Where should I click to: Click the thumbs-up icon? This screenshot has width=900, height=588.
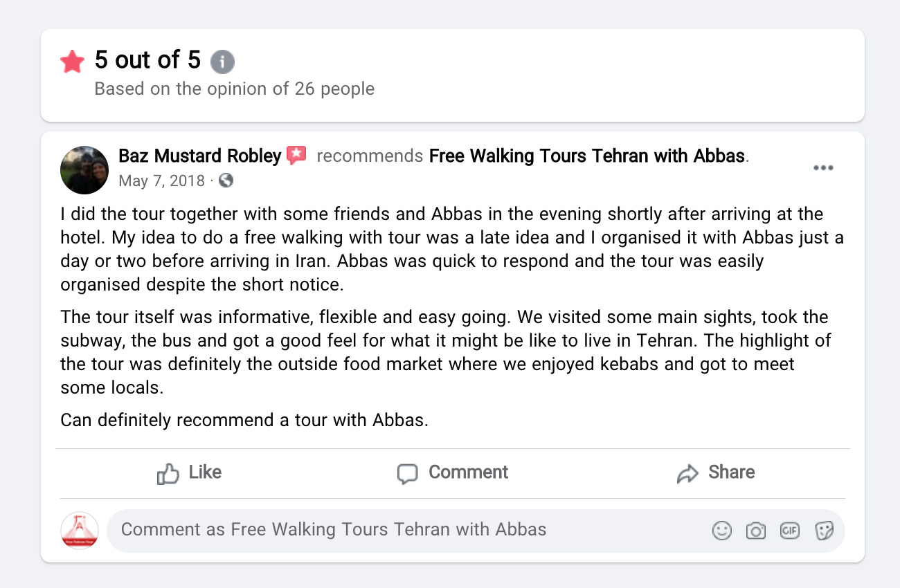(168, 474)
